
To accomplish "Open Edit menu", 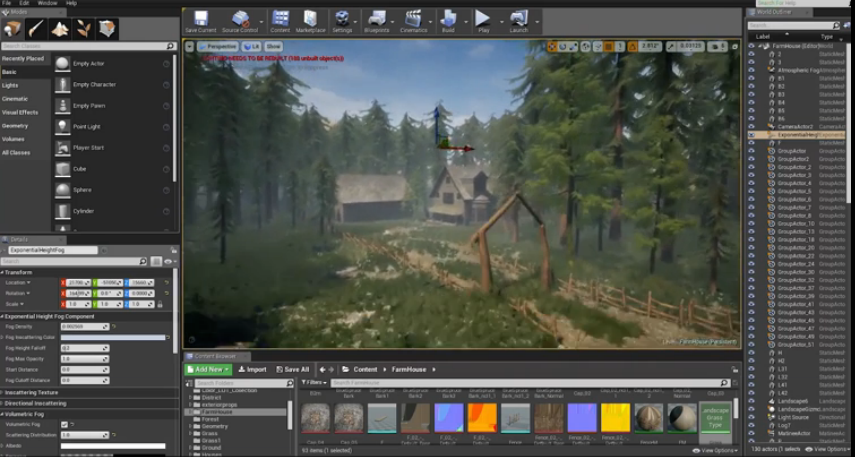I will pos(24,3).
